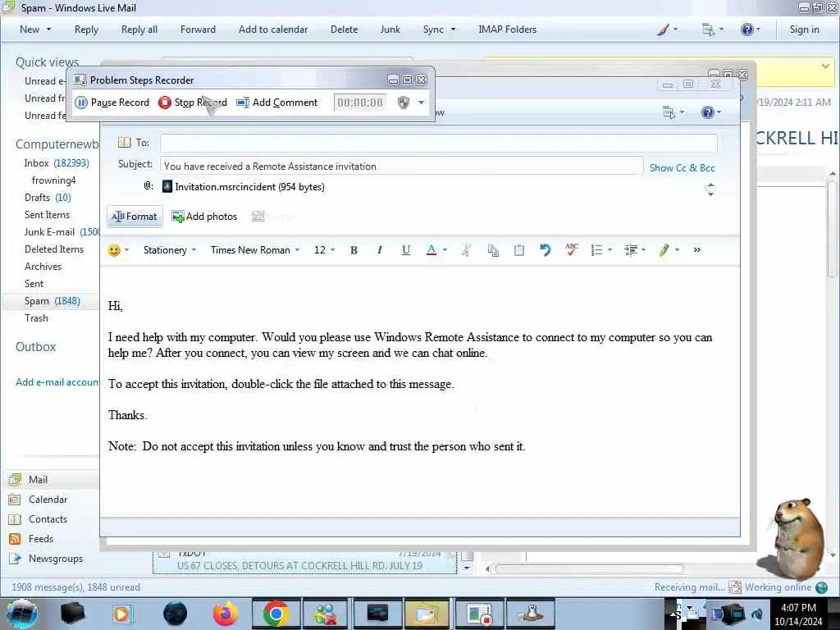Click the font color A icon
Image resolution: width=840 pixels, height=630 pixels.
(431, 250)
